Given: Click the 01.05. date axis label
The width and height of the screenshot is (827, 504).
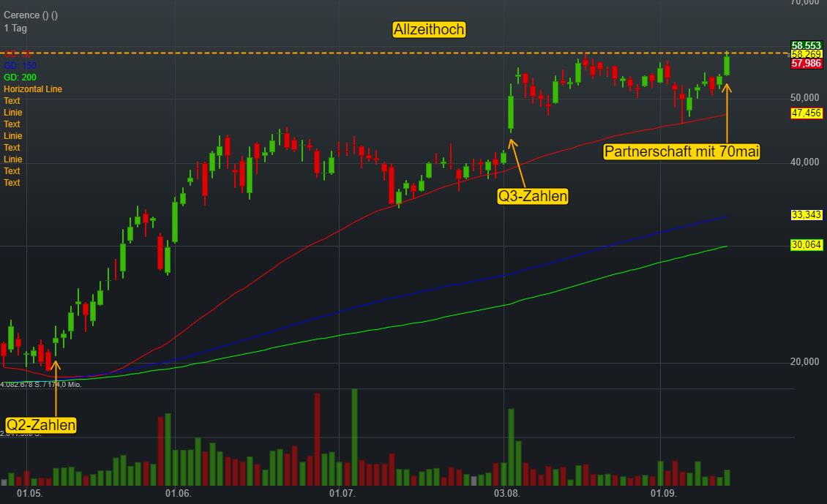Looking at the screenshot, I should point(29,494).
